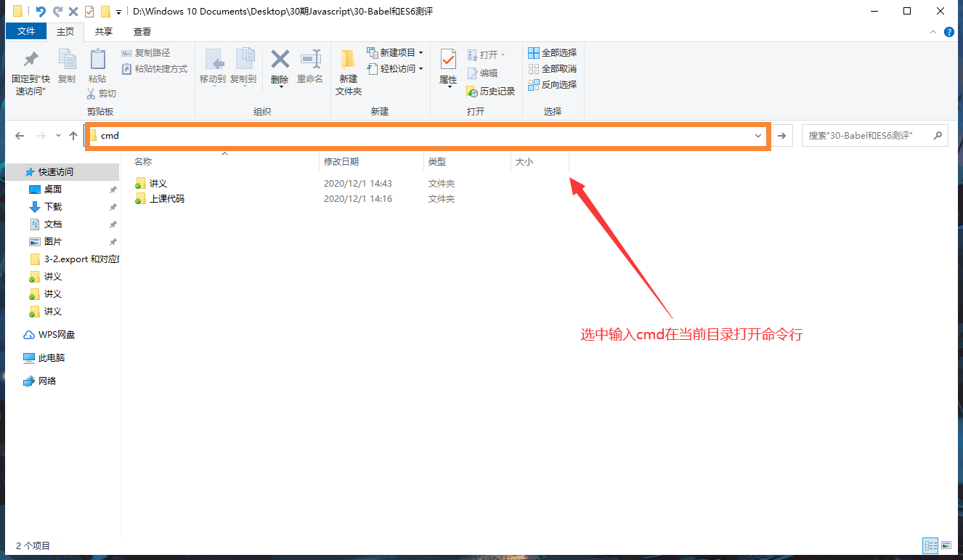Click Invert selection (反向选择)
Image resolution: width=963 pixels, height=560 pixels.
click(552, 85)
